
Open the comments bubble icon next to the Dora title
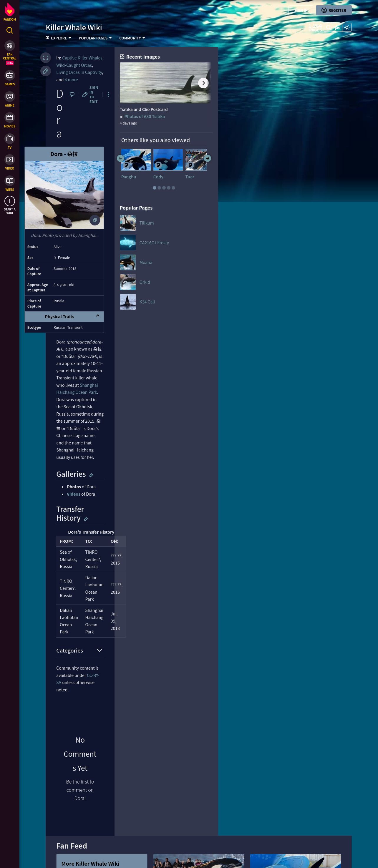coord(72,95)
